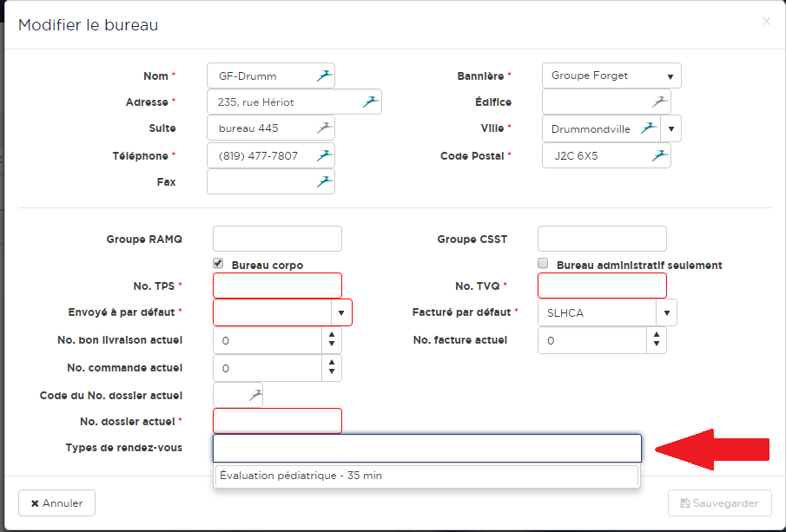Image resolution: width=786 pixels, height=532 pixels.
Task: Click the bird icon in Téléphone field
Action: (x=324, y=155)
